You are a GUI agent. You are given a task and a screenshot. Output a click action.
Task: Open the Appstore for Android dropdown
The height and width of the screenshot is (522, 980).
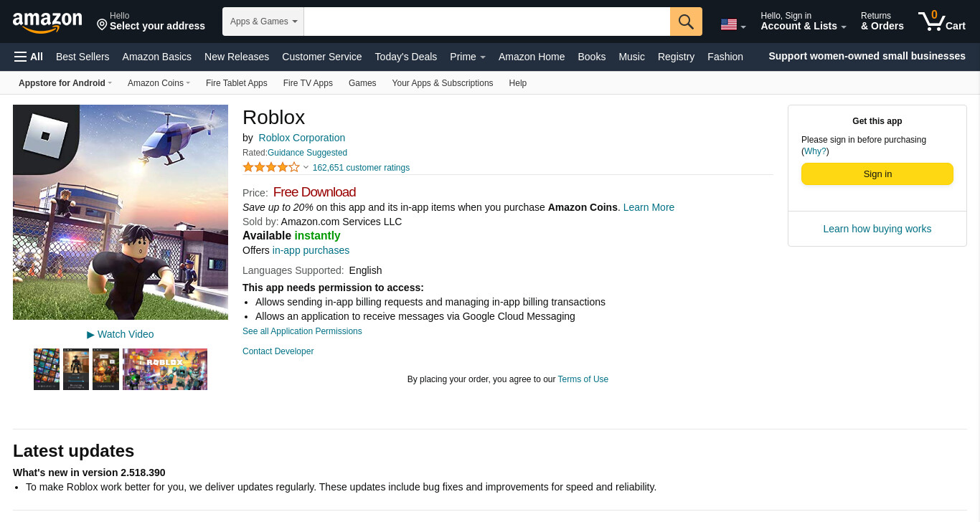point(65,83)
